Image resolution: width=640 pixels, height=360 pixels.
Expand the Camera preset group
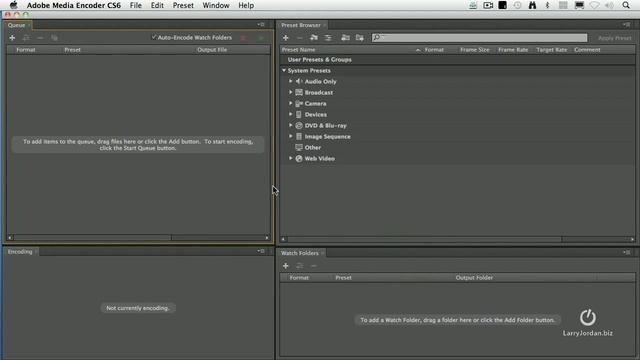click(291, 103)
